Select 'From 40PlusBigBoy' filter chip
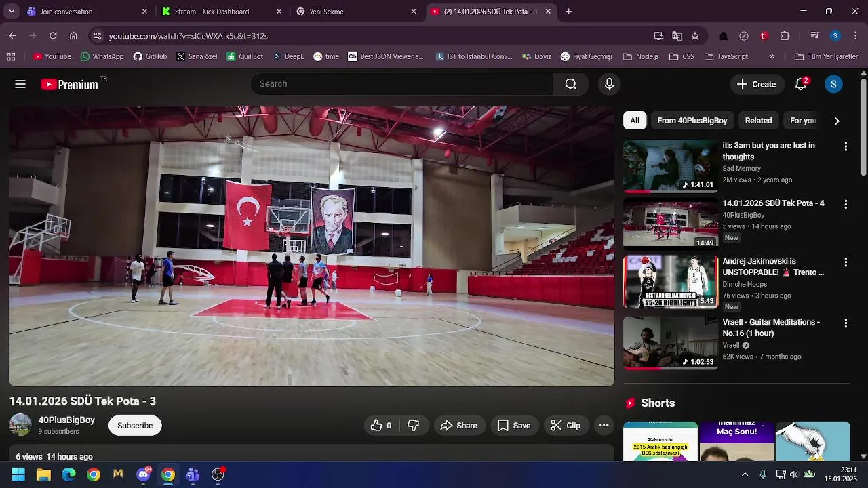868x488 pixels. 692,121
